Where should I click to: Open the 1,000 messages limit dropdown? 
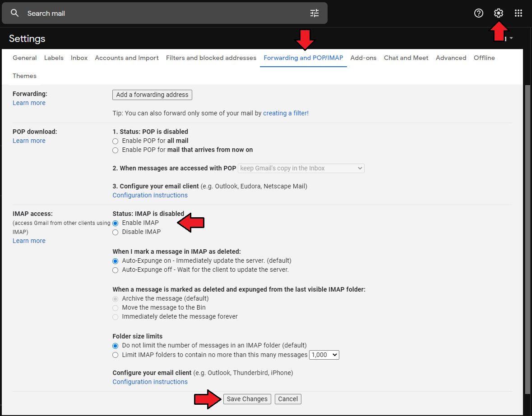[x=324, y=355]
